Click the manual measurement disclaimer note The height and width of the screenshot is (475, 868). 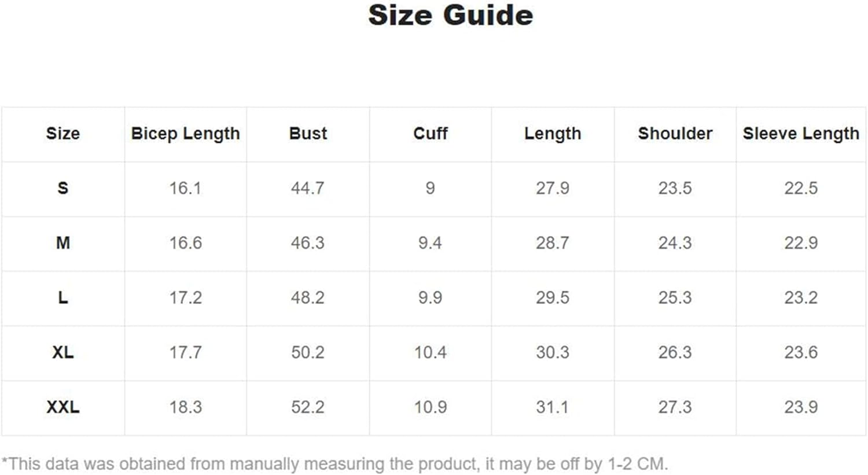(x=334, y=463)
